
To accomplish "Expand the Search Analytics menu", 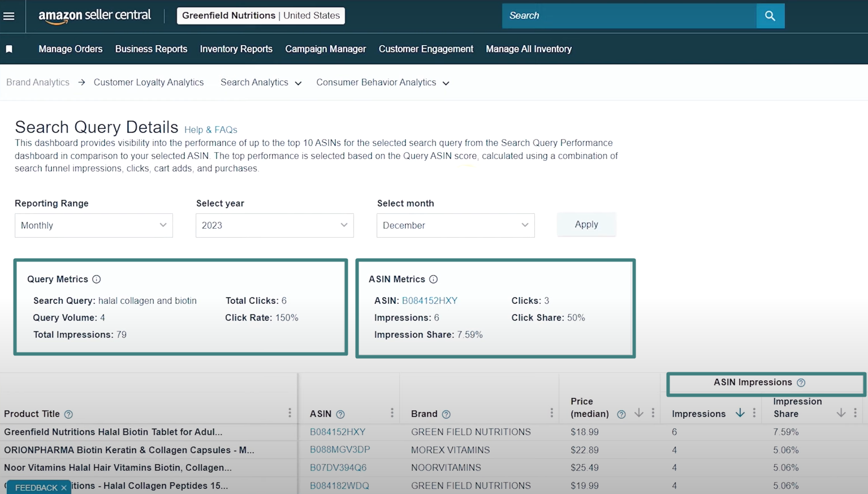I will [261, 83].
